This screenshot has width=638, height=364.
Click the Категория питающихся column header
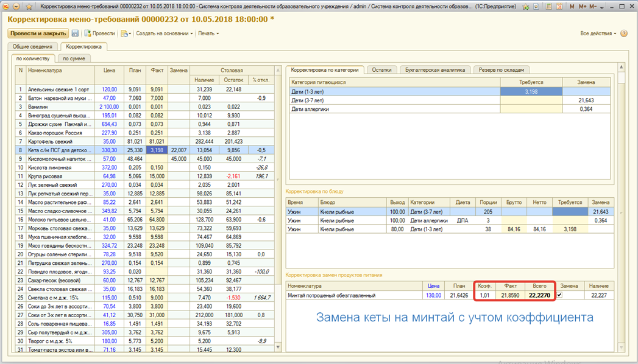(395, 82)
